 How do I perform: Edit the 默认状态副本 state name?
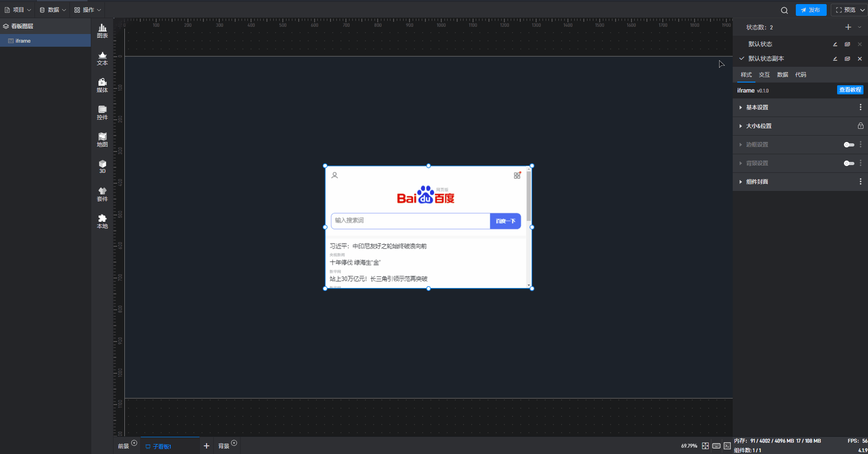(835, 59)
